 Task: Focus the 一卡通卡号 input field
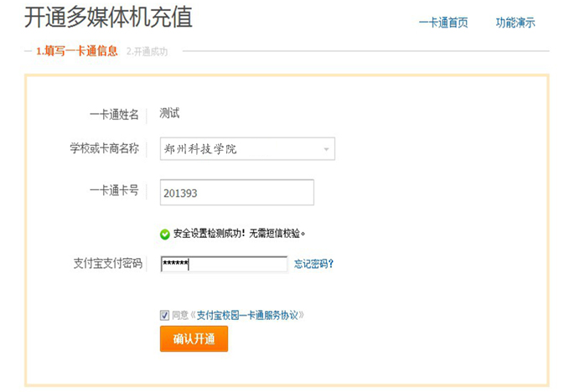[237, 193]
